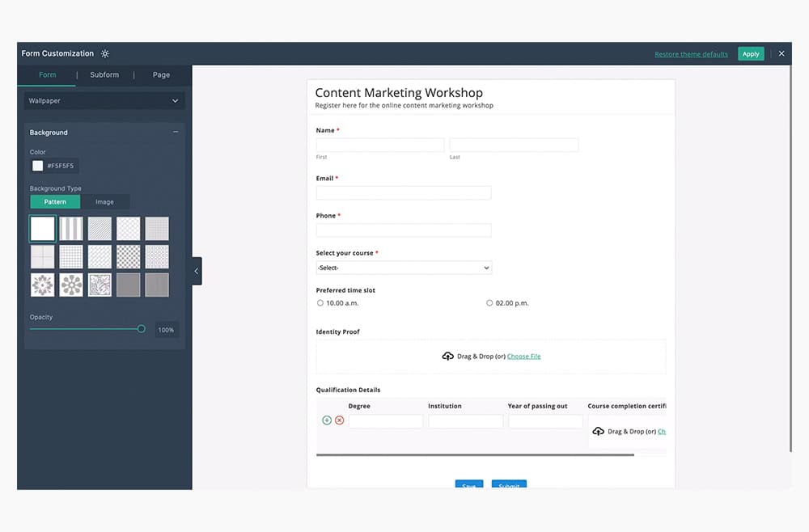The image size is (809, 532).
Task: Click the Content Marketing Workshop title
Action: (x=399, y=93)
